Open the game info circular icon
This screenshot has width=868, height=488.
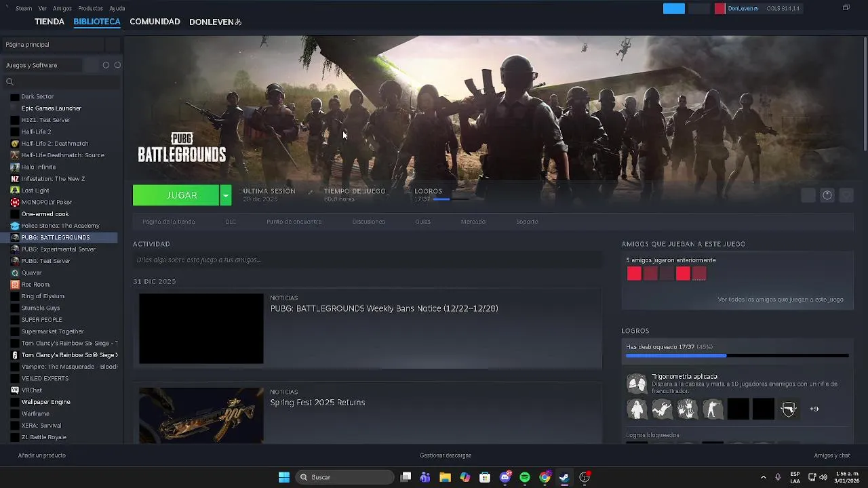coord(827,195)
